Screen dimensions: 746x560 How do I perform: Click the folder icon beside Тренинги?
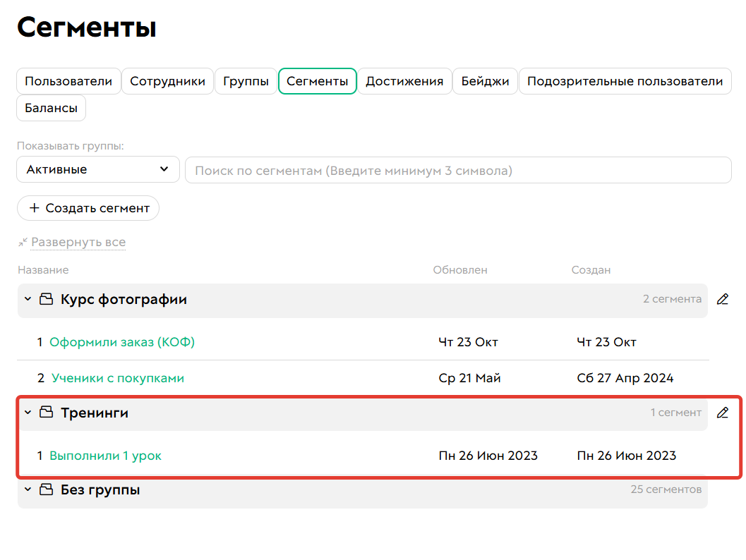(46, 413)
